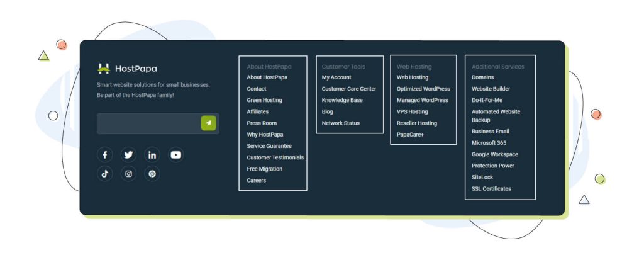
Task: Open the Free Migration link
Action: [x=265, y=169]
